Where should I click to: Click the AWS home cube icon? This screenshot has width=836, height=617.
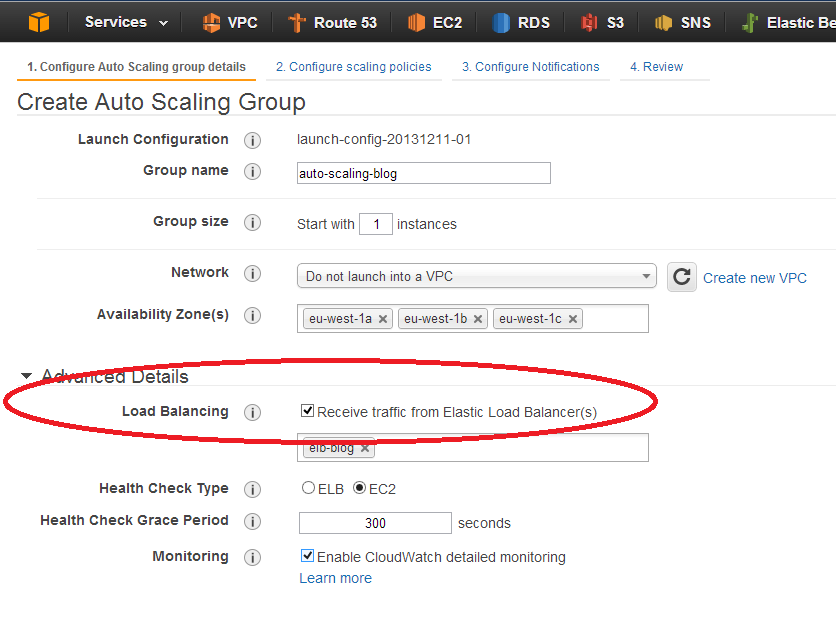(x=38, y=21)
